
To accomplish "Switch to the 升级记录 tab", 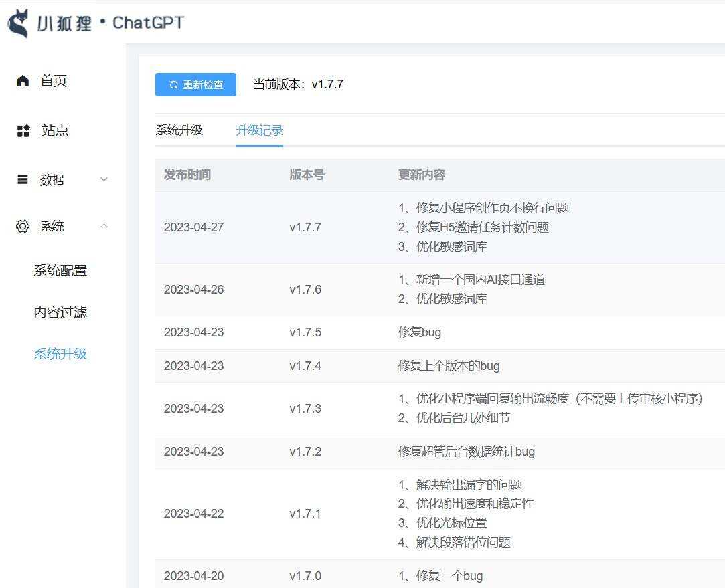I will click(x=259, y=131).
